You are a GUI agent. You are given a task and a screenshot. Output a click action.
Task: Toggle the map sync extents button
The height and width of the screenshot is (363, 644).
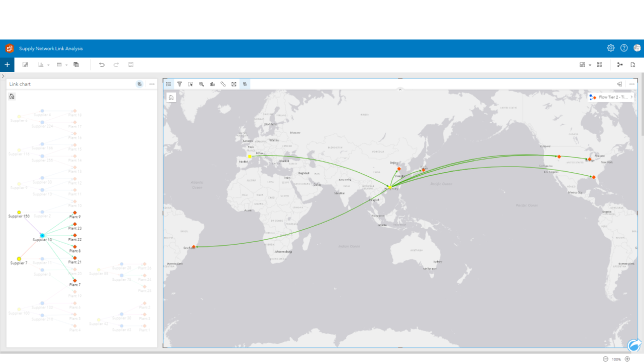(x=245, y=84)
